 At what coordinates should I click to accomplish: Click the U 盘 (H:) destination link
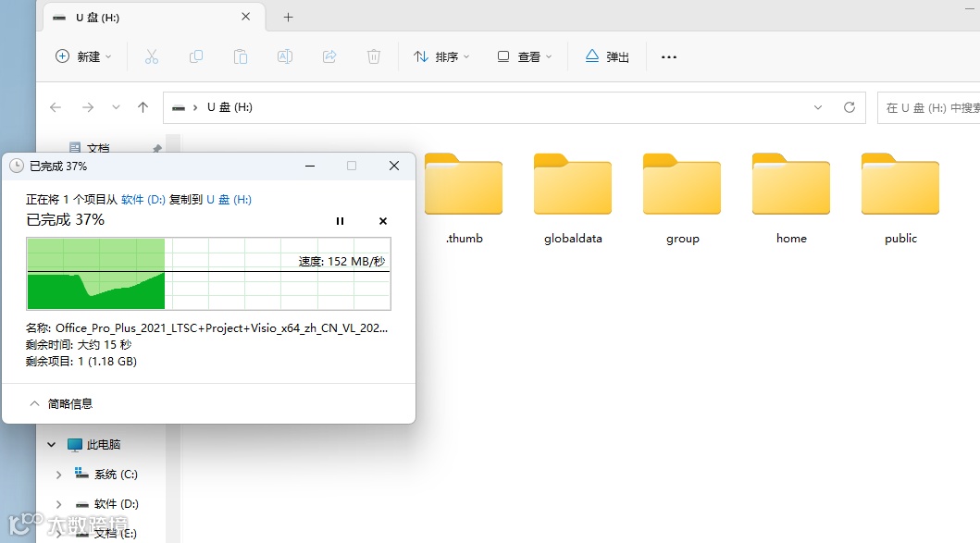click(229, 199)
